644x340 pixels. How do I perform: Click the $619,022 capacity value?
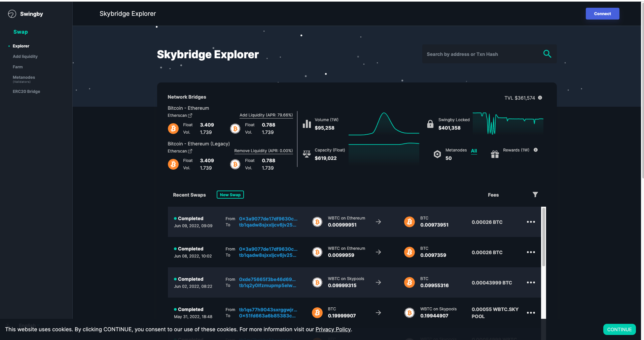click(x=325, y=158)
